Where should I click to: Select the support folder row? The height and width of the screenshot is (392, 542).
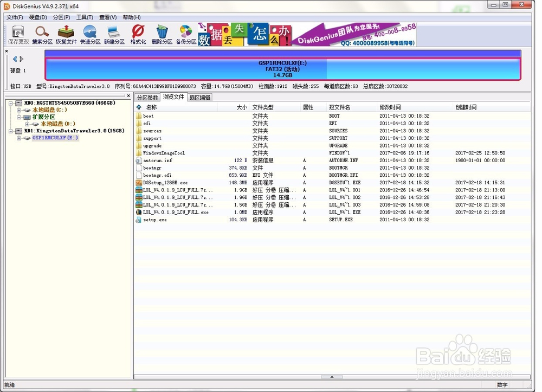332,138
